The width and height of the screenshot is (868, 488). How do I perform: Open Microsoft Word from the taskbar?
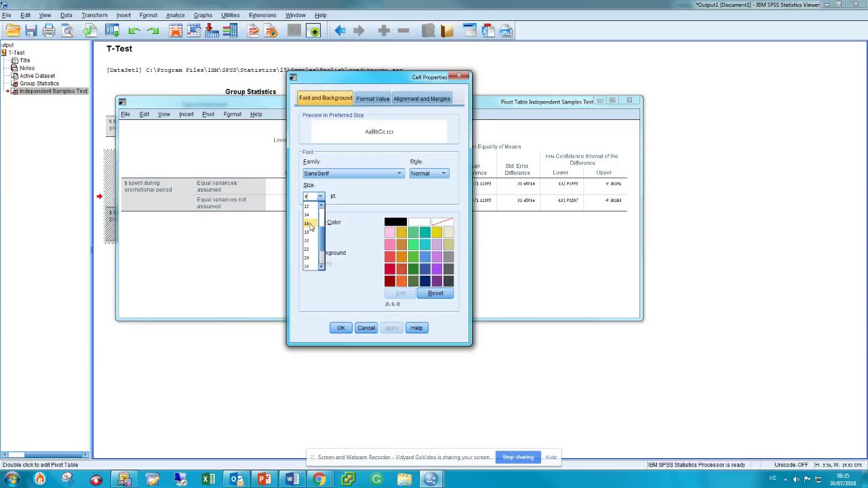tap(292, 480)
